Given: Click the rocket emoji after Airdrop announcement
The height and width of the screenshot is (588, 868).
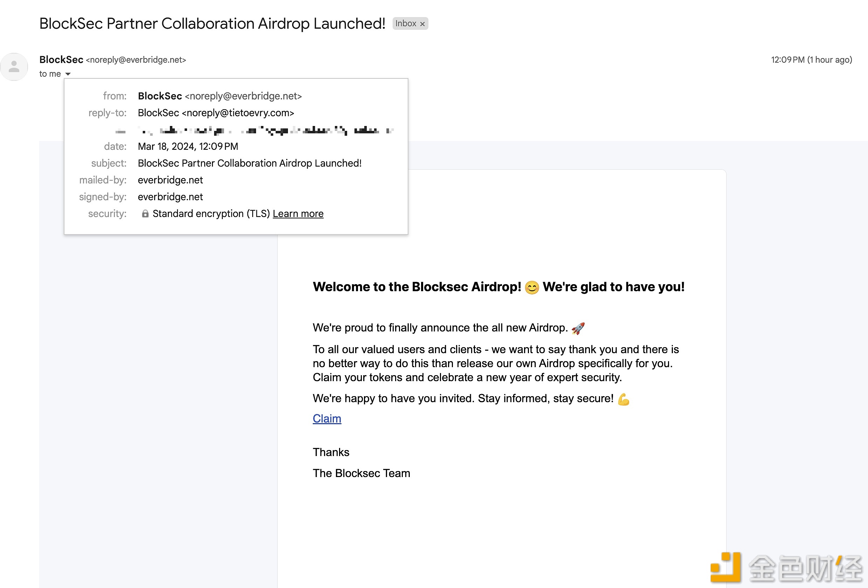Looking at the screenshot, I should click(578, 328).
